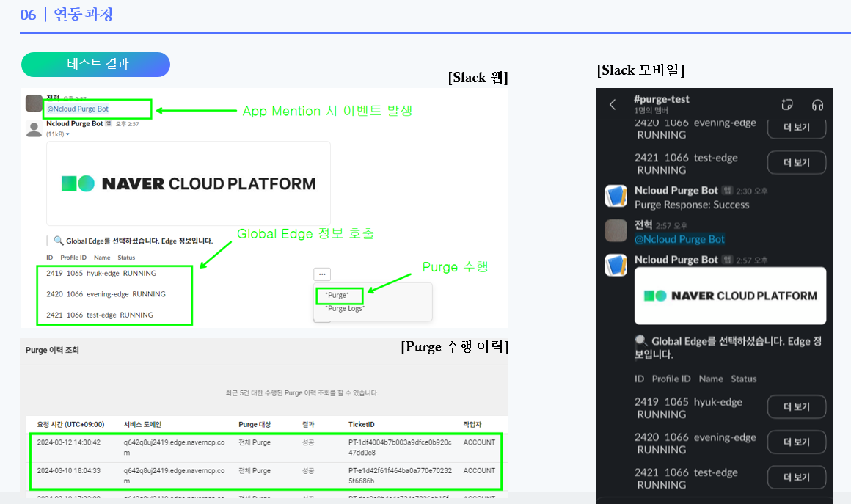The width and height of the screenshot is (851, 504).
Task: Click the 'Purge Response: Success' message in mobile
Action: point(692,205)
